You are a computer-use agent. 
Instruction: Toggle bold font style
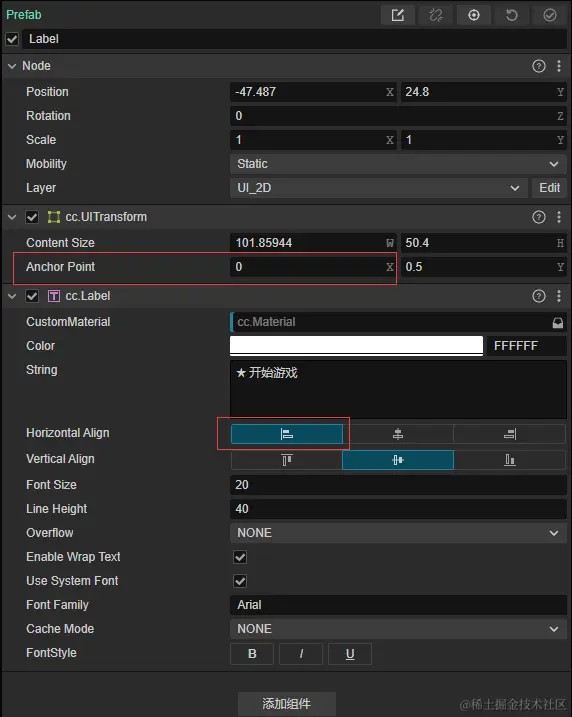pyautogui.click(x=252, y=654)
